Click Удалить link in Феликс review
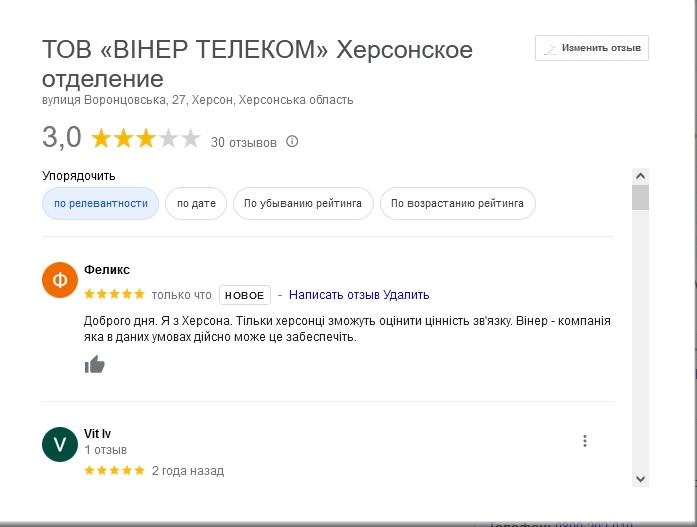This screenshot has width=697, height=527. coord(406,295)
